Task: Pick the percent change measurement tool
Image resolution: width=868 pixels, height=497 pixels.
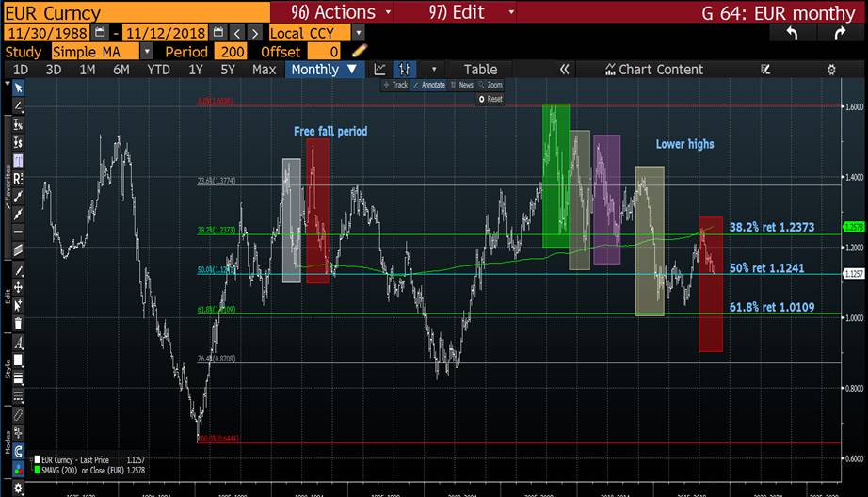Action: [x=18, y=124]
